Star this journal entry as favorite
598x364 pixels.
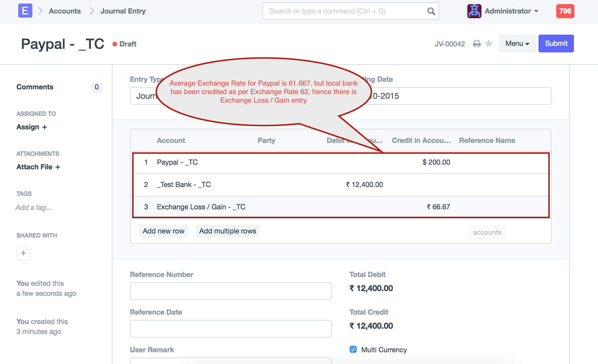pos(489,44)
